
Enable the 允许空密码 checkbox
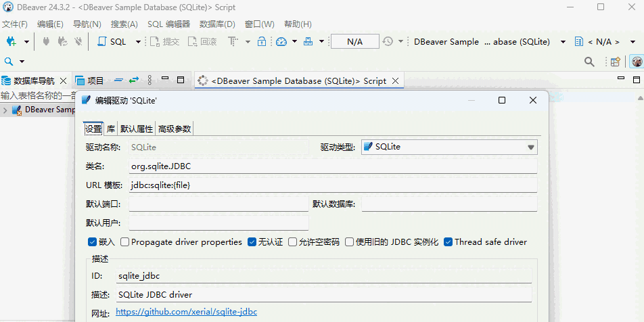[x=292, y=242]
